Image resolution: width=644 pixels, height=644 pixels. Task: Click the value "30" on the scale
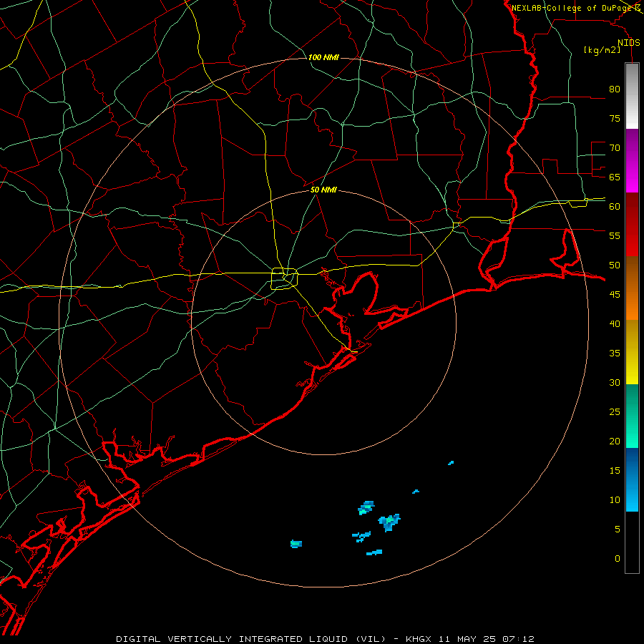click(x=615, y=382)
